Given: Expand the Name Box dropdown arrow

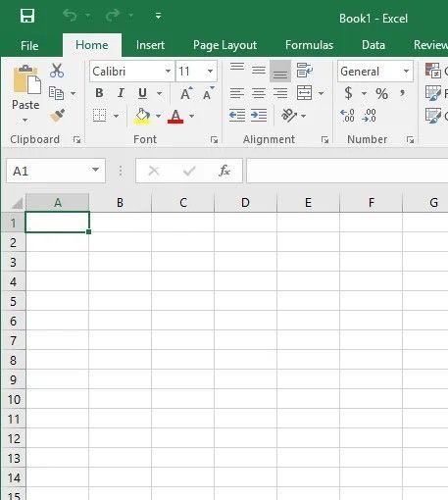Looking at the screenshot, I should coord(95,170).
